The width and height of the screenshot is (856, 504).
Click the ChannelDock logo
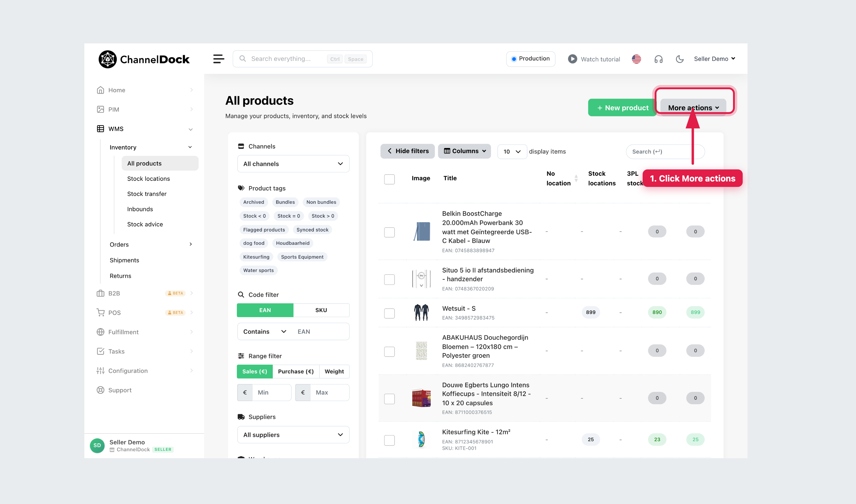[x=144, y=59]
